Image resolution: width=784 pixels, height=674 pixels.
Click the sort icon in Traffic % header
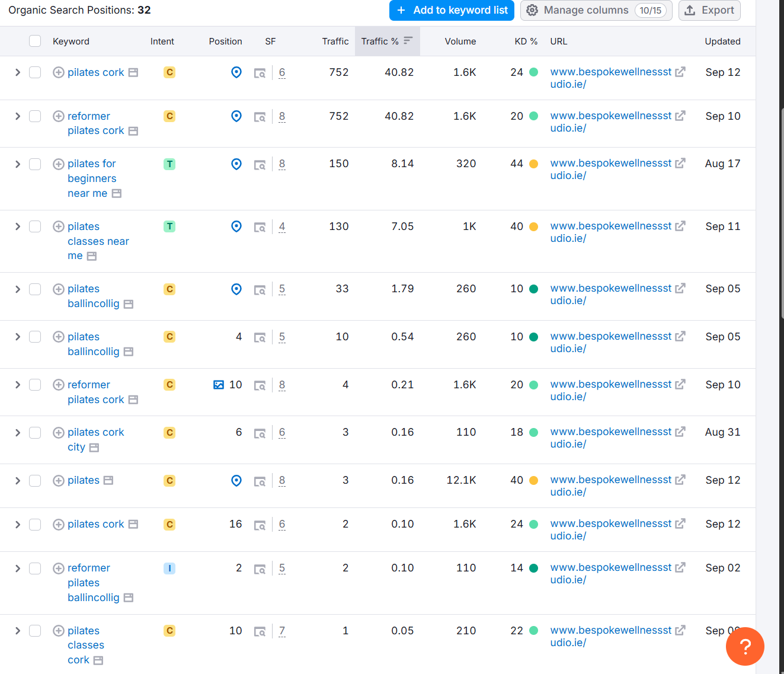point(408,41)
